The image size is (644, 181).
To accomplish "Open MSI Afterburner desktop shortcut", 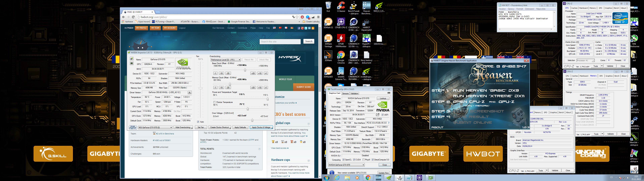I will tap(634, 41).
